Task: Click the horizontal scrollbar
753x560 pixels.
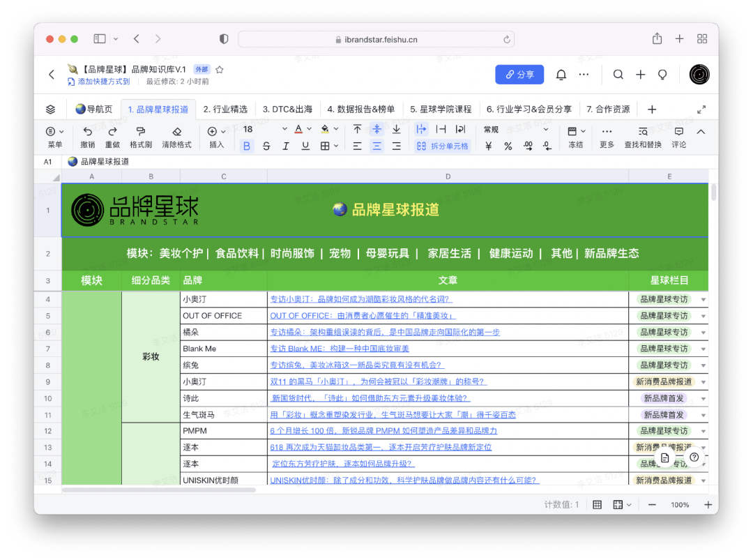Action: [159, 490]
